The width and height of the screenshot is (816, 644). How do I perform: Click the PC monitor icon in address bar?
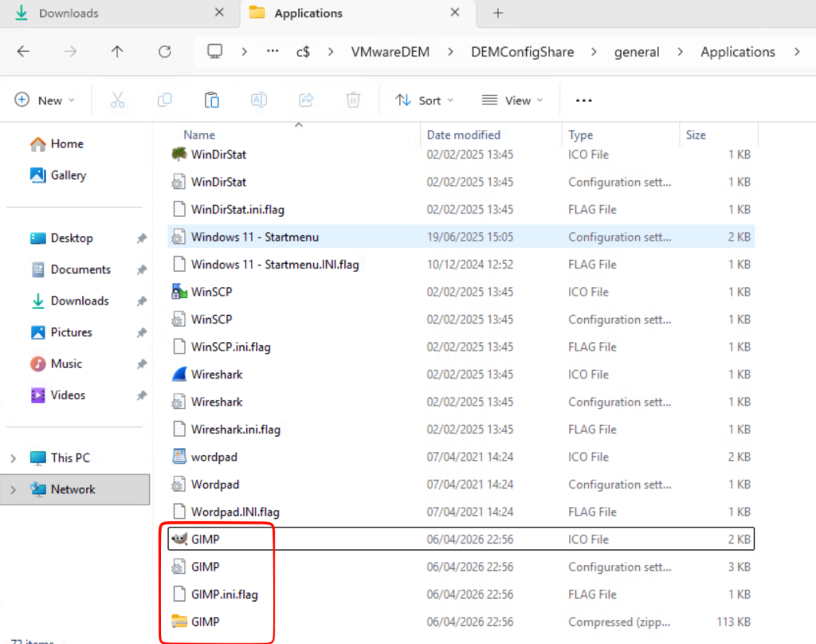[214, 52]
